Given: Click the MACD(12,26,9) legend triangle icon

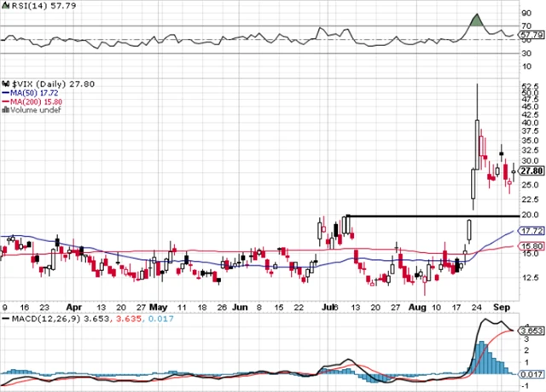Looking at the screenshot, I should point(5,319).
